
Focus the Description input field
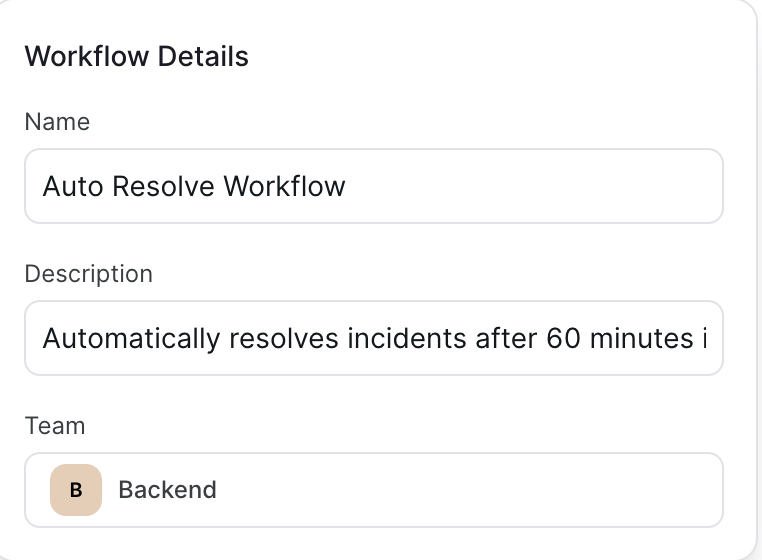coord(374,338)
